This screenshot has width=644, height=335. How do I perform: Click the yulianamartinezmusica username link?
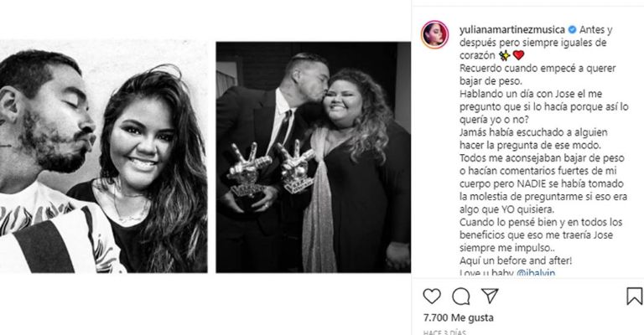[x=512, y=29]
